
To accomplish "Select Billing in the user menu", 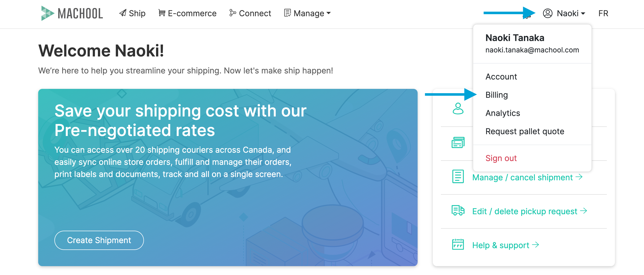I will point(497,95).
